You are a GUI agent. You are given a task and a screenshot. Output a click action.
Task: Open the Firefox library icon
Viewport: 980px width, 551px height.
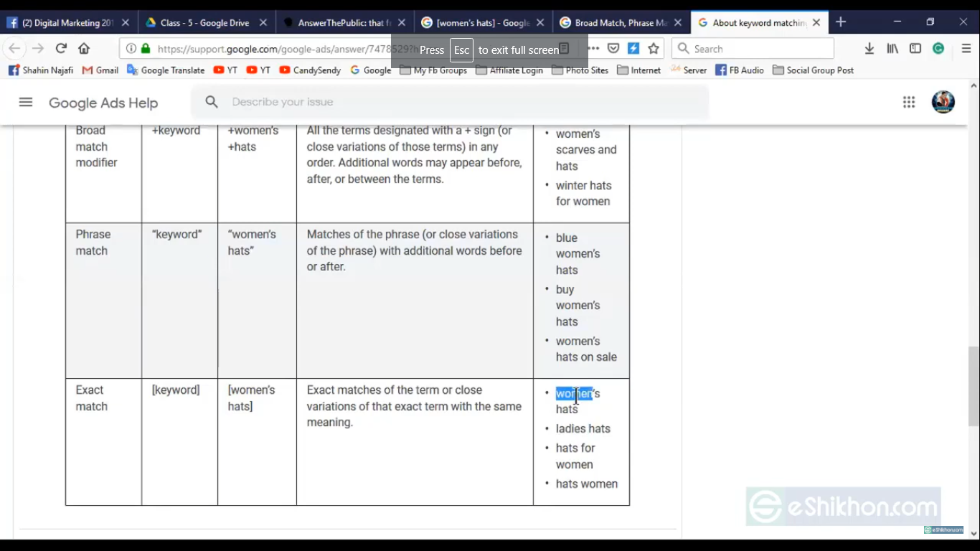point(892,49)
